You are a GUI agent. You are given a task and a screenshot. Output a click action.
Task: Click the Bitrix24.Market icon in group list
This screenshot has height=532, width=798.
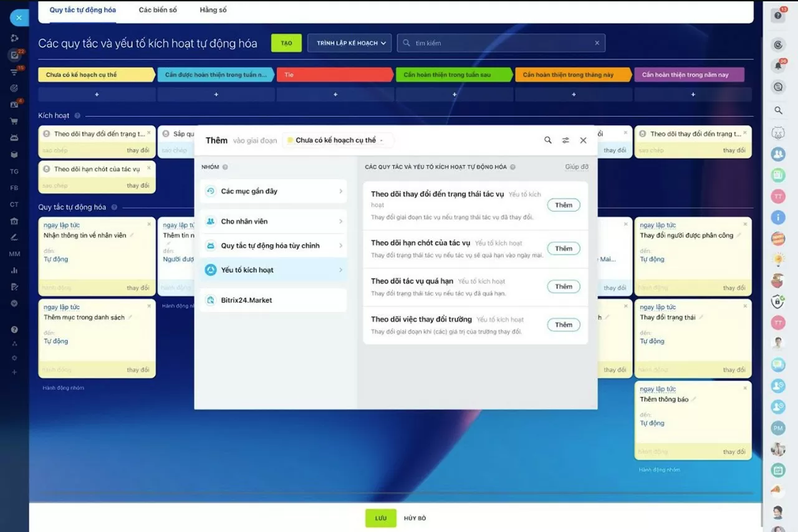211,300
